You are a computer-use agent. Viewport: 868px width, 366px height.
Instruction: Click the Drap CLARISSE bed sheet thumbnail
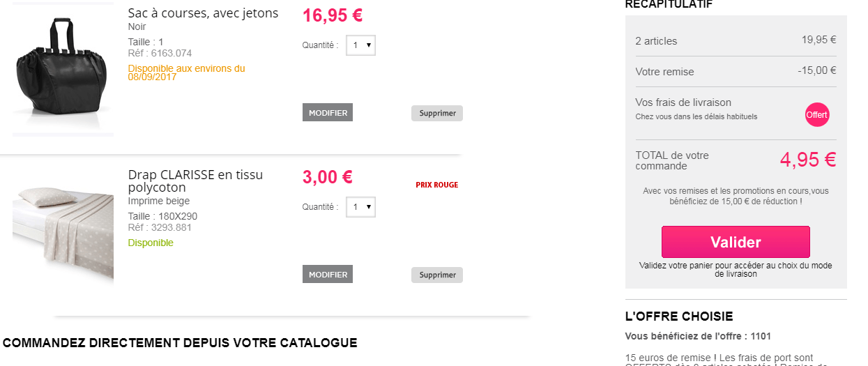63,229
